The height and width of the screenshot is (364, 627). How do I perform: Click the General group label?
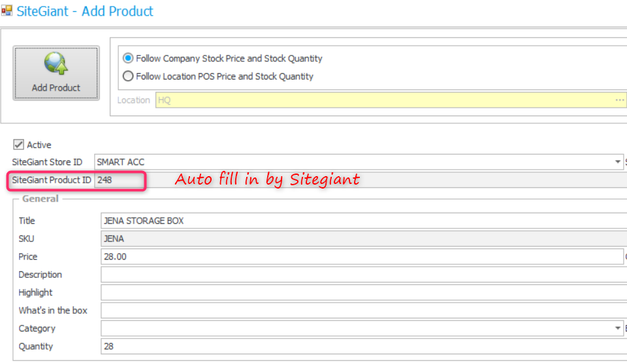click(x=40, y=198)
